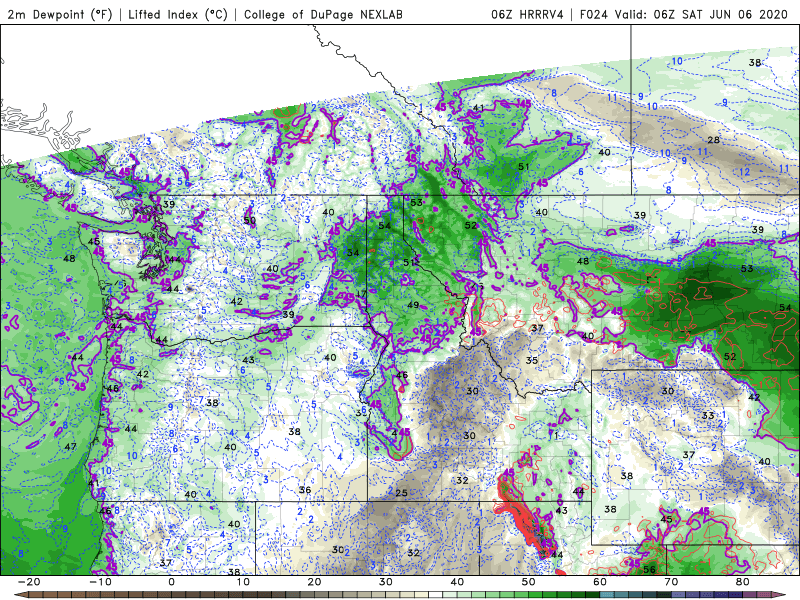Click the dark green colorbar segment near 60
The height and width of the screenshot is (600, 800).
(x=593, y=595)
